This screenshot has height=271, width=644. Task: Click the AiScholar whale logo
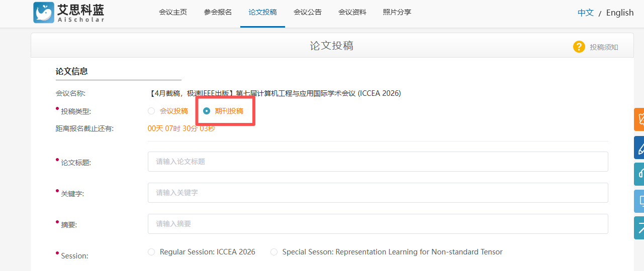pyautogui.click(x=44, y=13)
